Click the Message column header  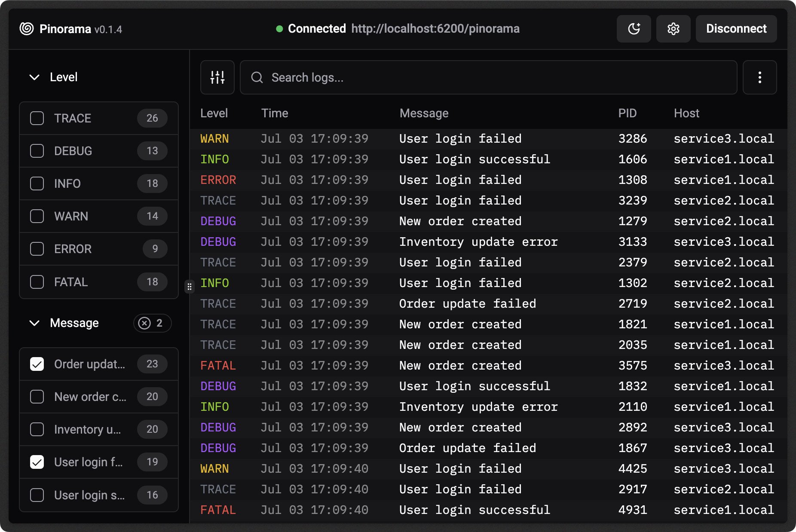click(424, 113)
